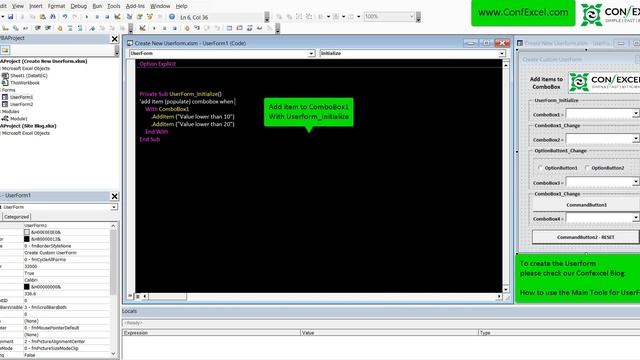Open the Debug menu

coord(79,6)
